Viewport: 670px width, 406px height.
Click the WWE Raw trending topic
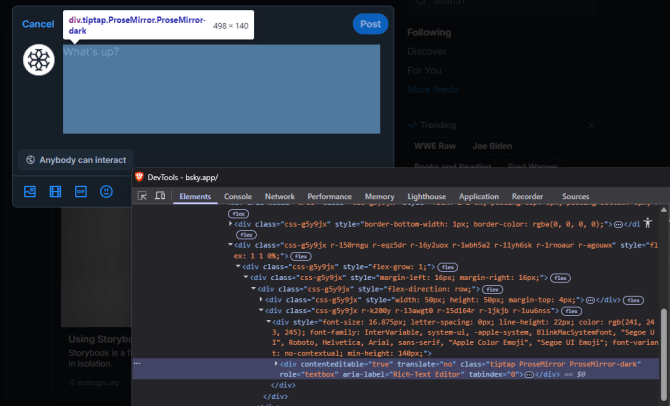(435, 146)
